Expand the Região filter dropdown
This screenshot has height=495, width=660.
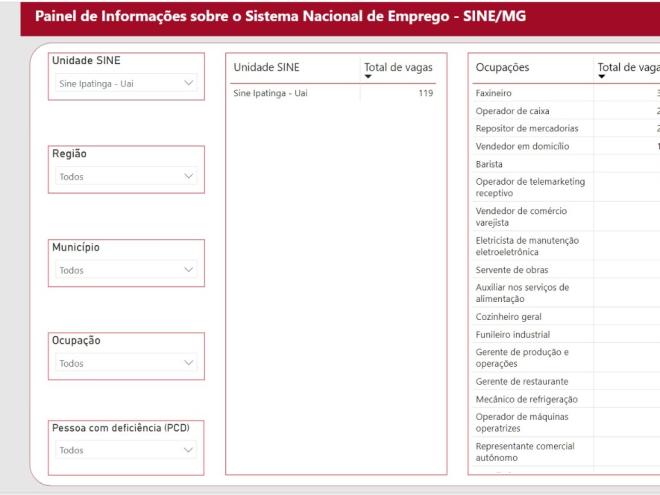click(x=125, y=177)
